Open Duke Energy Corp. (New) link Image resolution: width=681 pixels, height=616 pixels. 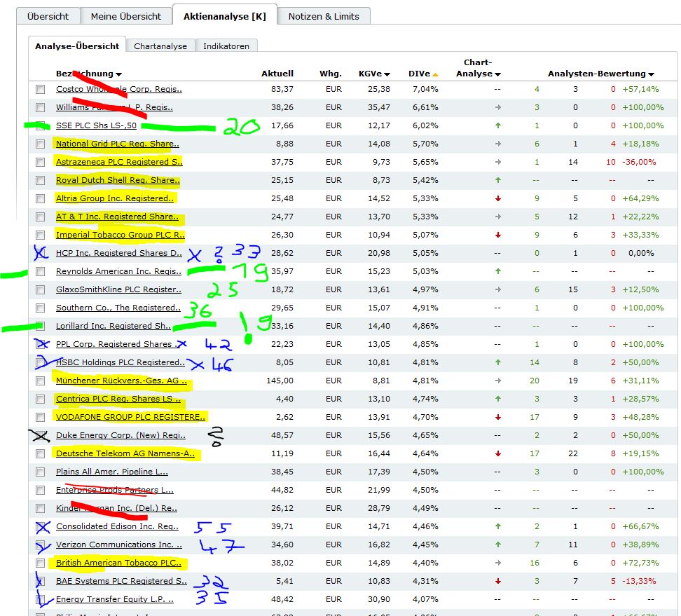click(x=121, y=435)
